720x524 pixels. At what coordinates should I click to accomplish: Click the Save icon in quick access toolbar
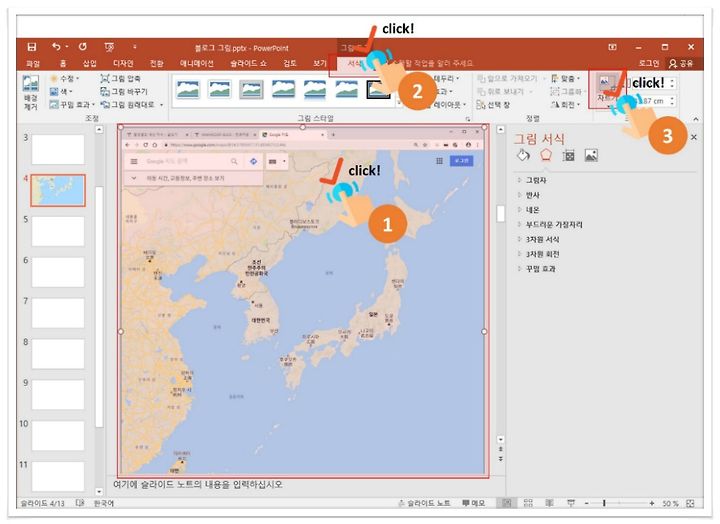pos(31,47)
